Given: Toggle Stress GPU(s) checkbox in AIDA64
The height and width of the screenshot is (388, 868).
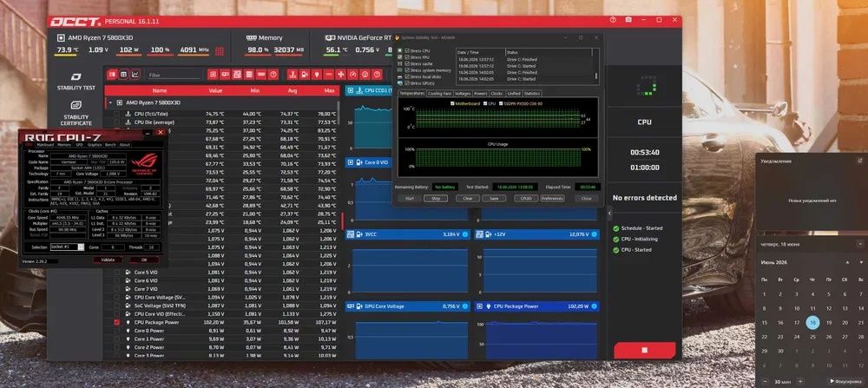Looking at the screenshot, I should (407, 83).
